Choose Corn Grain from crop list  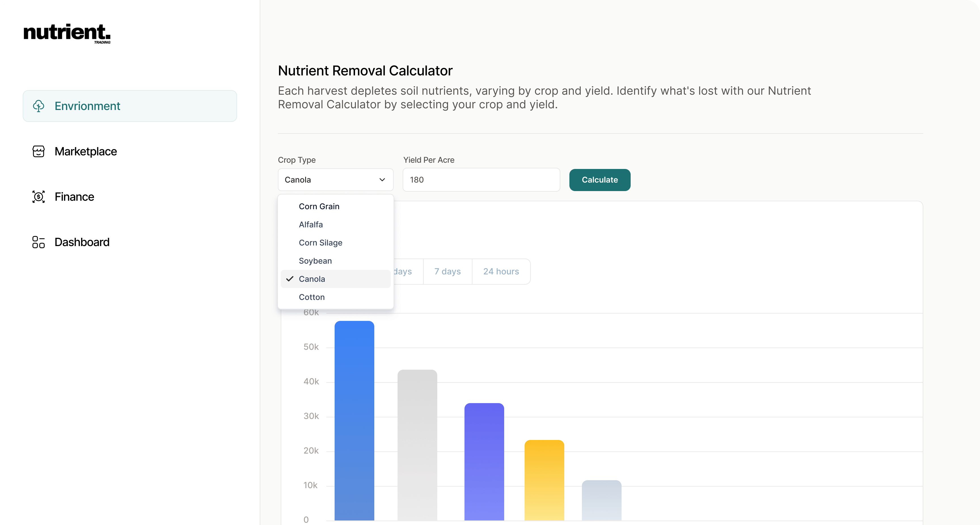(335, 206)
